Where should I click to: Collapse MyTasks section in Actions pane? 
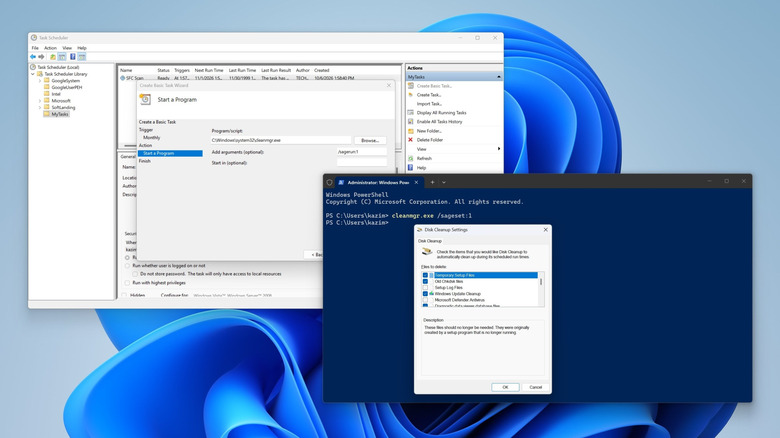[x=498, y=77]
